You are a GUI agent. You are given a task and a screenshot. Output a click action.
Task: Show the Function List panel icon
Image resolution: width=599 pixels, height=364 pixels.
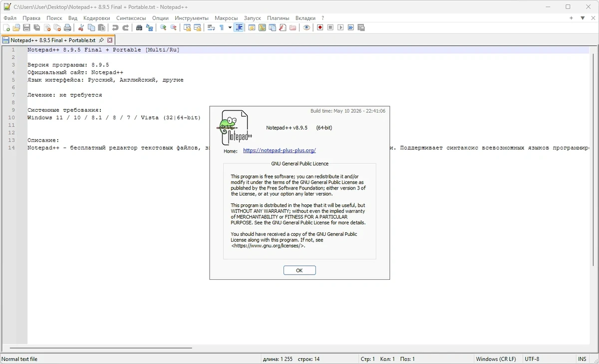(283, 27)
